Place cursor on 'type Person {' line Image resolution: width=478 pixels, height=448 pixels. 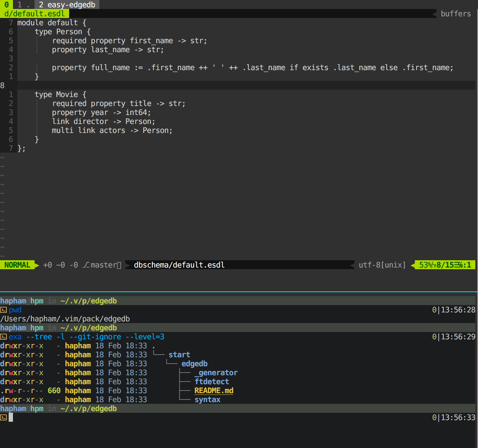coord(63,32)
